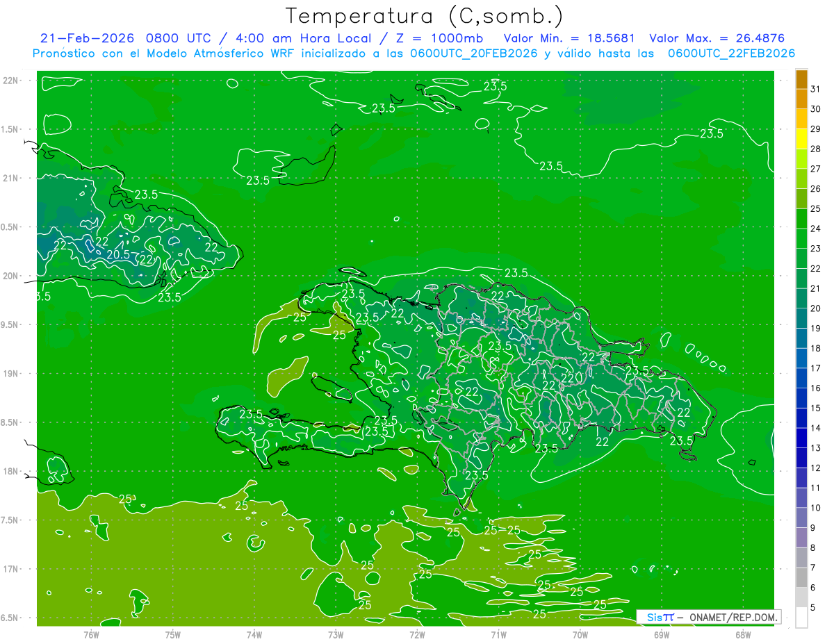This screenshot has width=834, height=644.
Task: Click the legend color band between 26 and 27
Action: coord(801,179)
